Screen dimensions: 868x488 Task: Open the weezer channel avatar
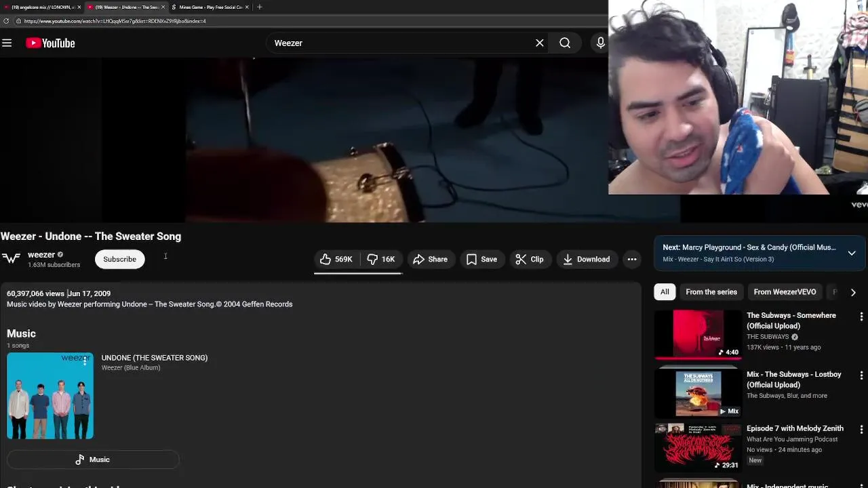(x=11, y=259)
